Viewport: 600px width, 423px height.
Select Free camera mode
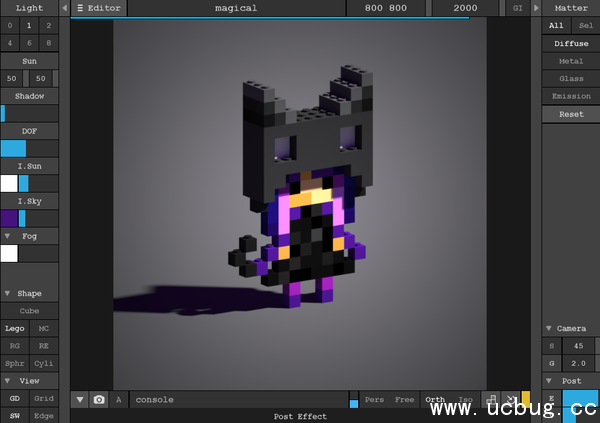click(x=404, y=400)
